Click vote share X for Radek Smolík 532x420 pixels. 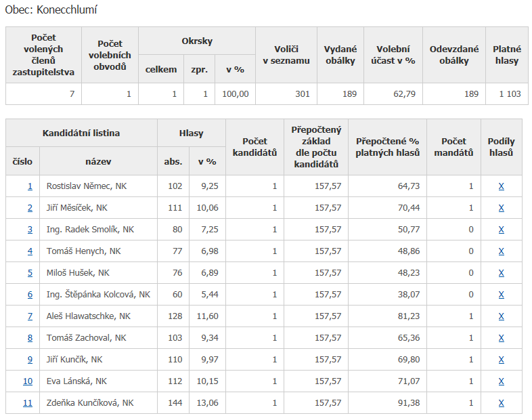[501, 230]
